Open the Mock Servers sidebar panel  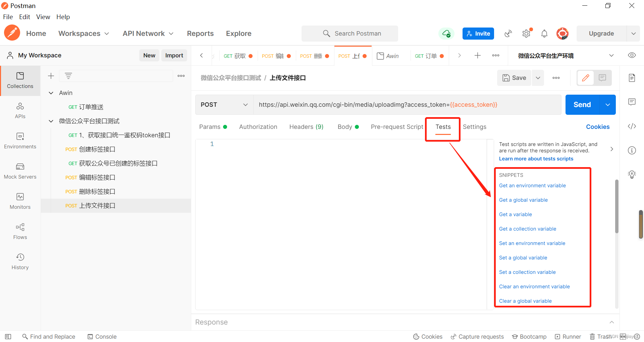coord(20,171)
